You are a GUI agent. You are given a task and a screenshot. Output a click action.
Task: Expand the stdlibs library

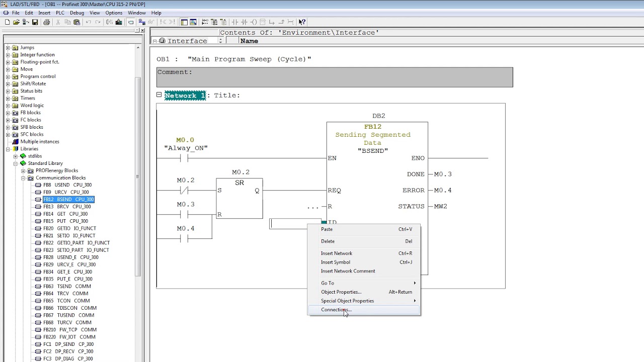coord(15,156)
